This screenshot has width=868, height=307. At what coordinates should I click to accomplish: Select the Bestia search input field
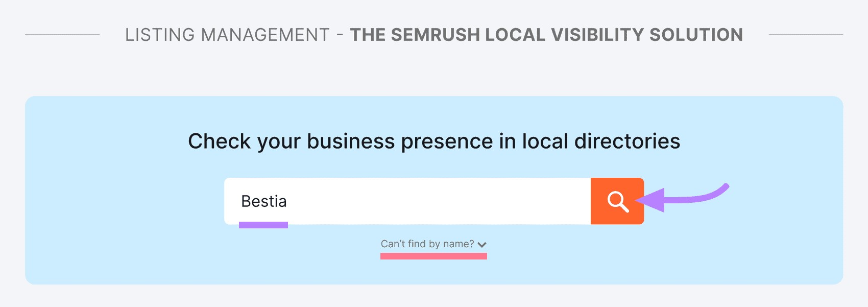[x=403, y=201]
